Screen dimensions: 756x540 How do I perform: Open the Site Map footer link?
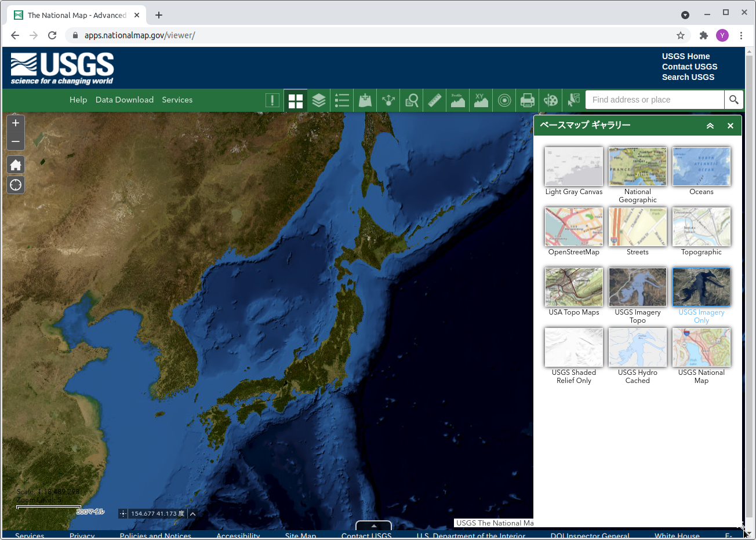click(x=300, y=535)
